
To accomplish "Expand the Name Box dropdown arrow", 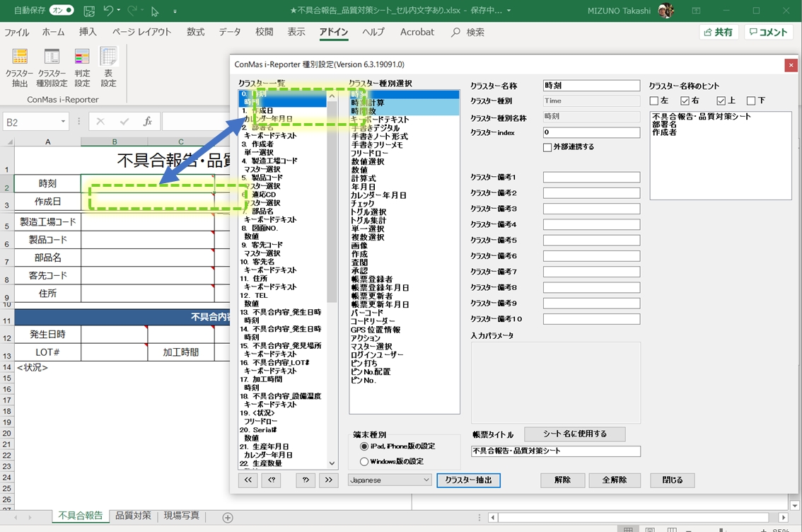I will (63, 122).
